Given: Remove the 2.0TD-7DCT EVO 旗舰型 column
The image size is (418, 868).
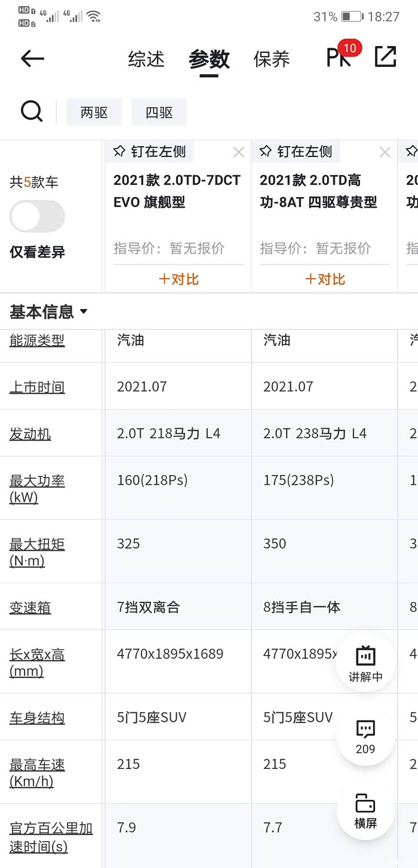Looking at the screenshot, I should tap(239, 153).
